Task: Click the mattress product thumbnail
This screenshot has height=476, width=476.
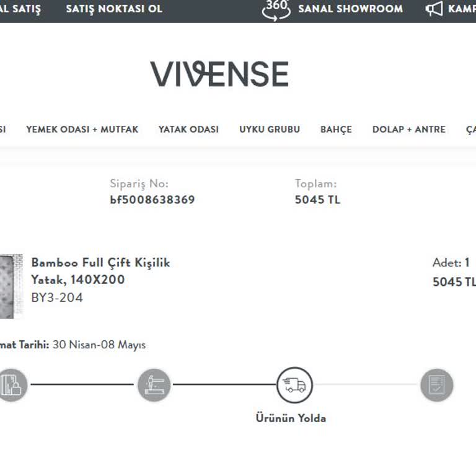Action: (11, 286)
